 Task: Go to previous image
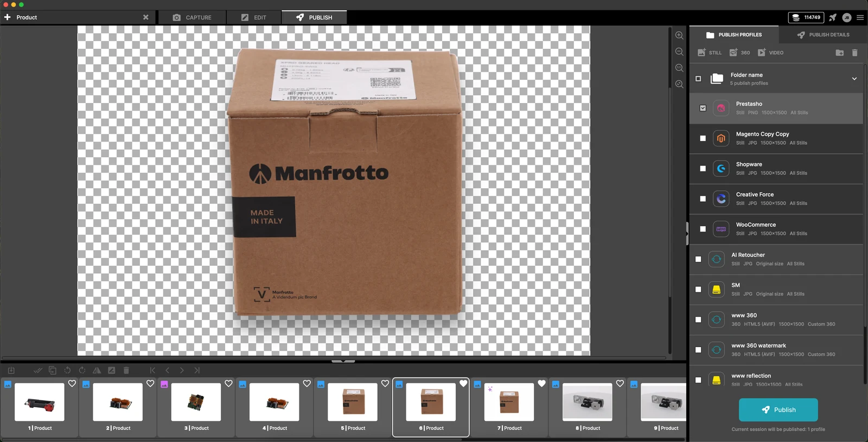point(167,370)
